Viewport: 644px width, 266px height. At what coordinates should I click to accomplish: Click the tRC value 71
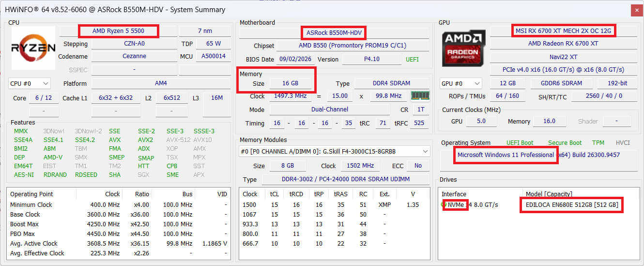pos(383,123)
